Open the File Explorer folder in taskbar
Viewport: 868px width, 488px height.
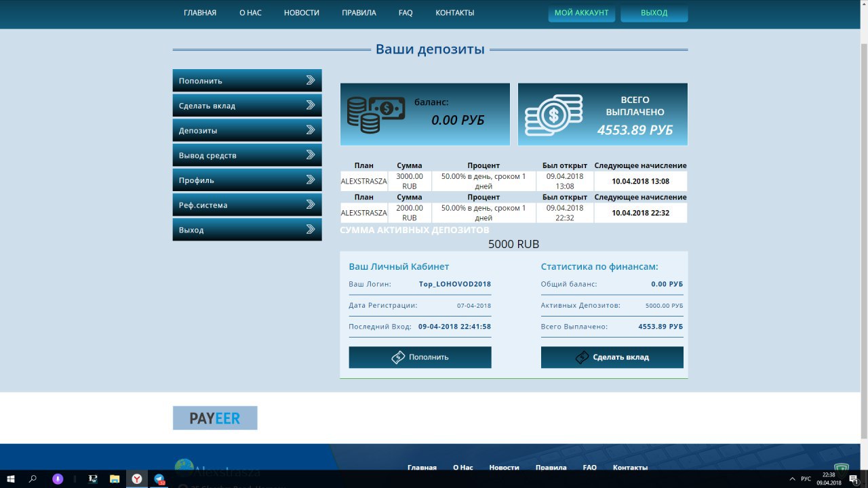point(115,479)
